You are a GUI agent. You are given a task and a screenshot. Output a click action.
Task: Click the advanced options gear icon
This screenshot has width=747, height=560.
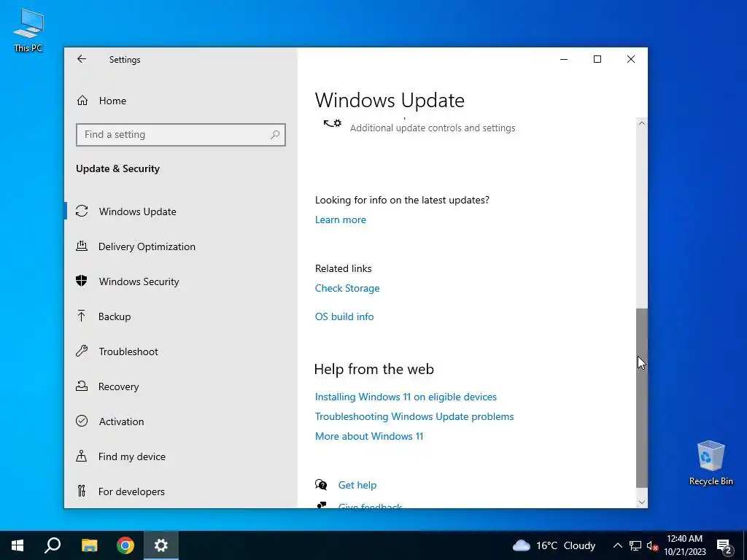pyautogui.click(x=333, y=124)
